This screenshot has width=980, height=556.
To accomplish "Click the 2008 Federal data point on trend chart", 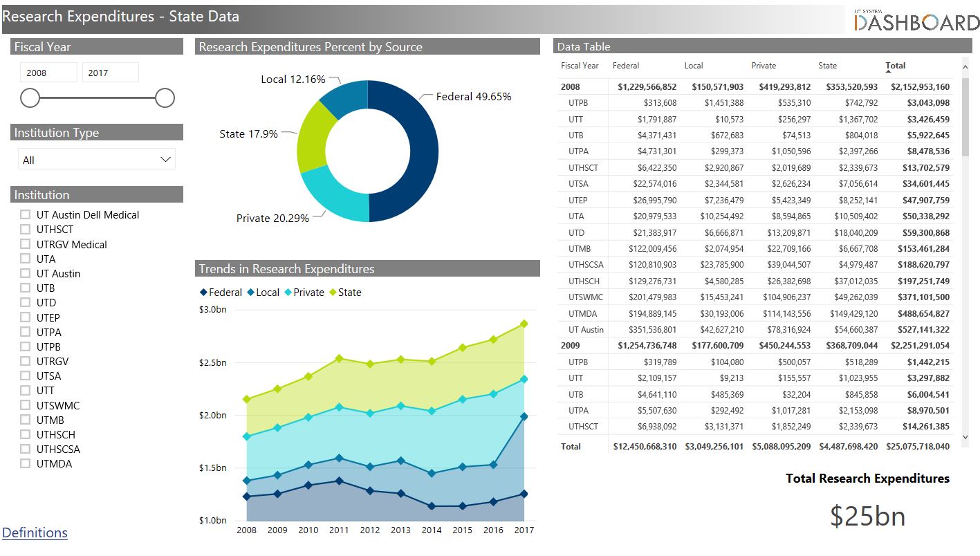I will click(246, 497).
